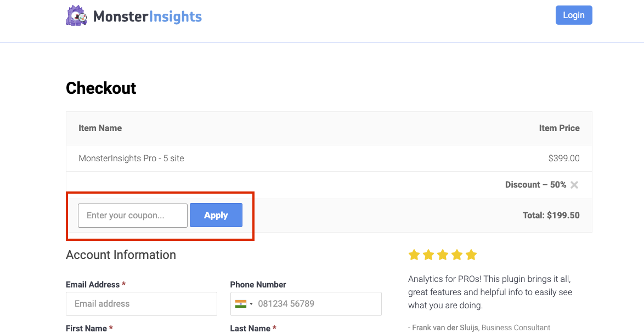
Task: Focus the Email address input
Action: [x=142, y=304]
